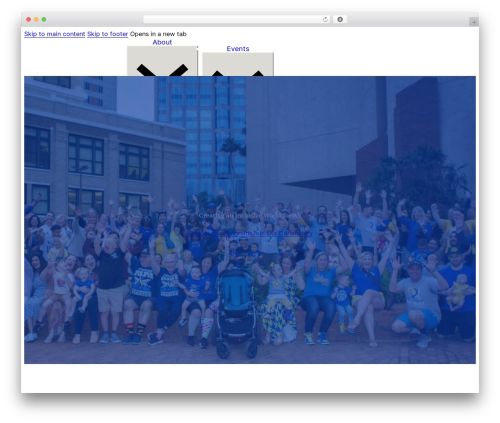Viewport: 500px width, 423px height.
Task: Click the browser address bar
Action: point(237,20)
